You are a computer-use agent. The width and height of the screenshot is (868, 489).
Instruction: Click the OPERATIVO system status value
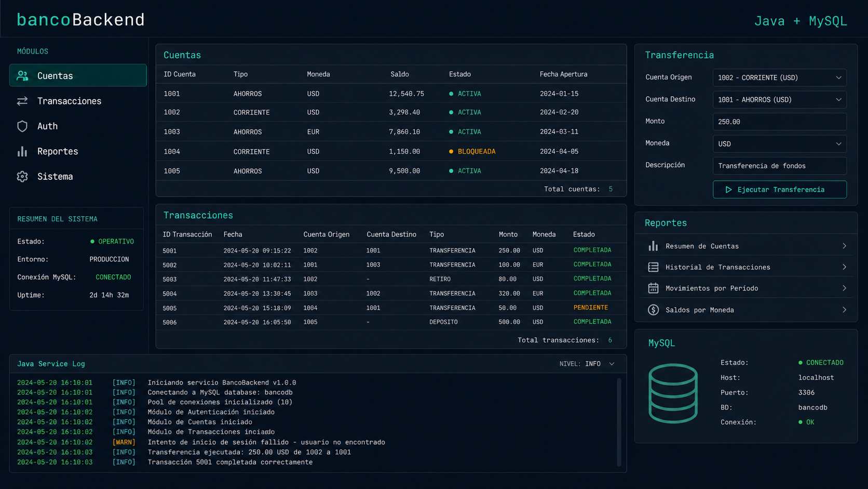tap(112, 242)
